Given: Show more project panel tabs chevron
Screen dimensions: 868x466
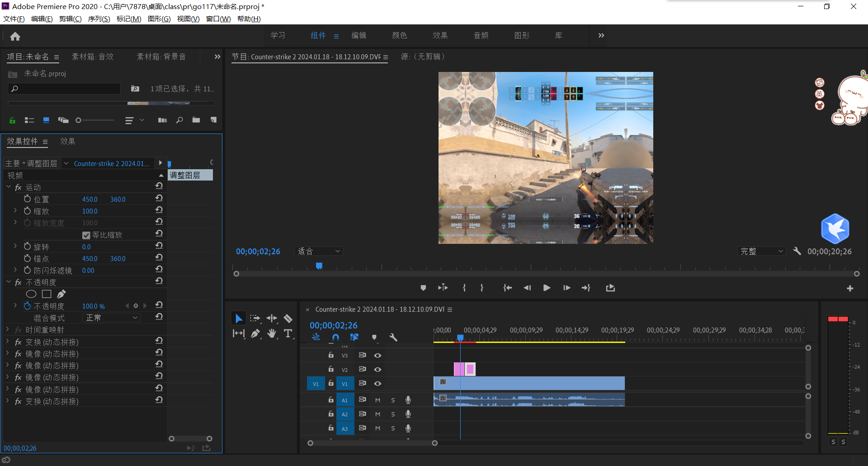Looking at the screenshot, I should [217, 57].
